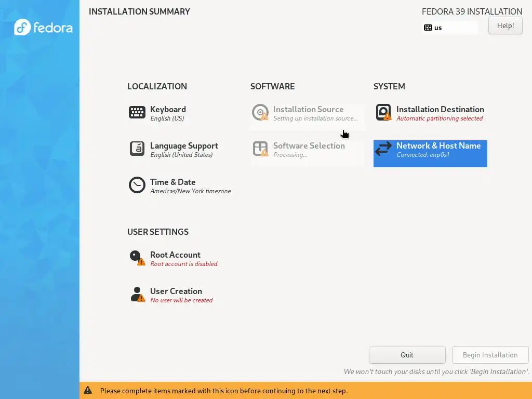Open Installation Destination title
This screenshot has width=532, height=399.
coord(440,109)
